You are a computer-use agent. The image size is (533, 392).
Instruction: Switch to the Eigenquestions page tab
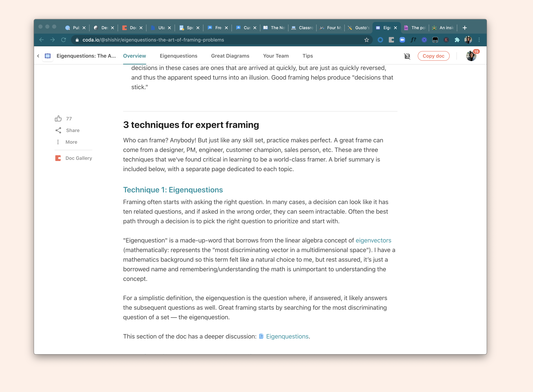point(179,56)
